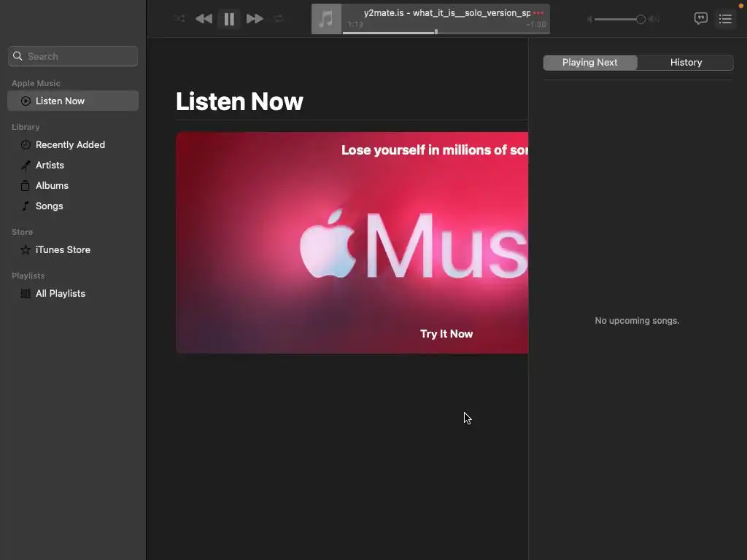Skip to next track
This screenshot has height=560, width=747.
255,18
